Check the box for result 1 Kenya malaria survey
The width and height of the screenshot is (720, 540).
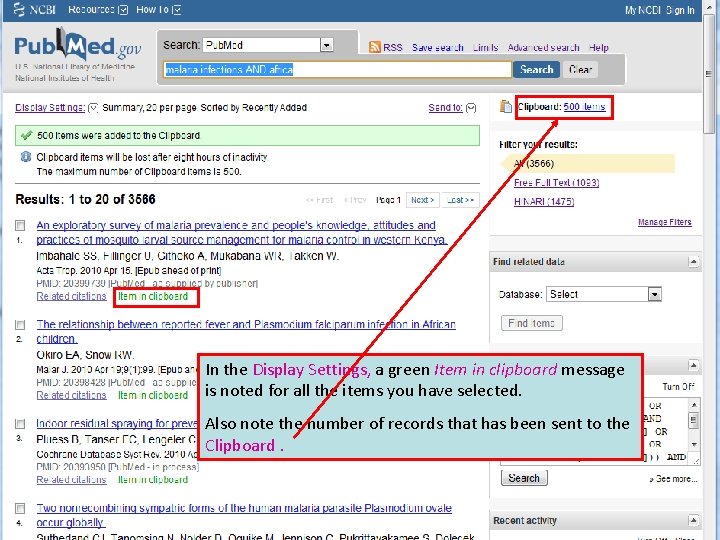(20, 225)
